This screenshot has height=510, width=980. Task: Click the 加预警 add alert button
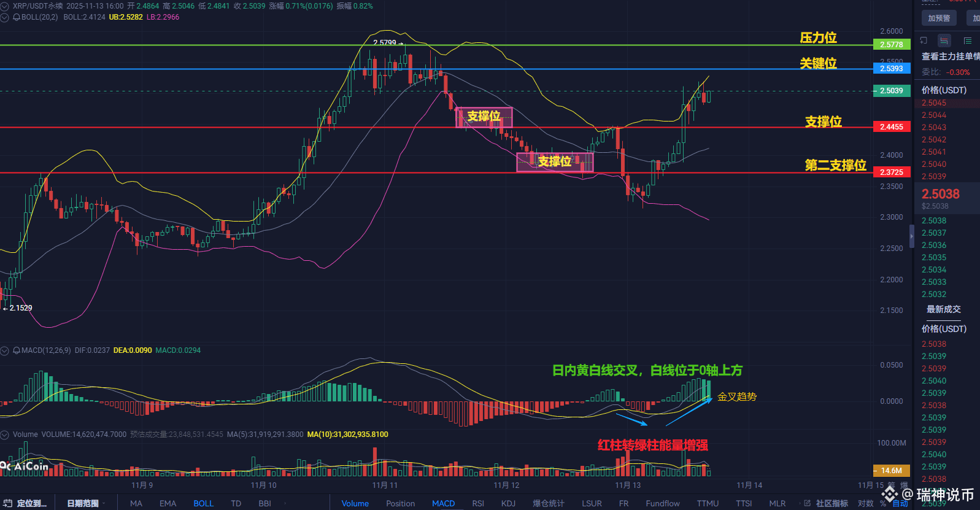[939, 18]
